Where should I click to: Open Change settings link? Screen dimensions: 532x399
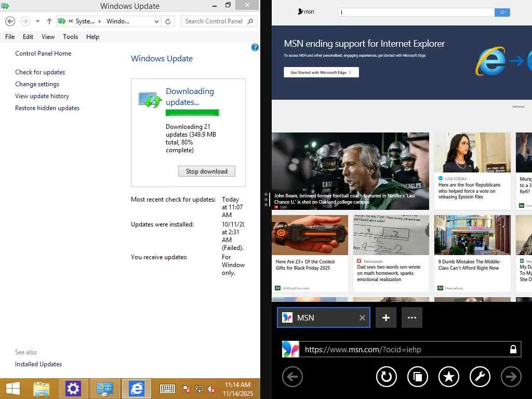point(37,84)
